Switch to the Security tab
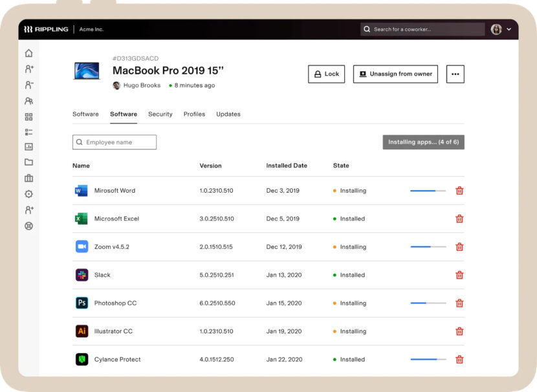Viewport: 537px width, 392px height. pos(160,114)
